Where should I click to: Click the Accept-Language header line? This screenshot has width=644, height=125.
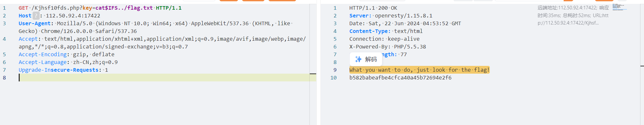point(68,62)
